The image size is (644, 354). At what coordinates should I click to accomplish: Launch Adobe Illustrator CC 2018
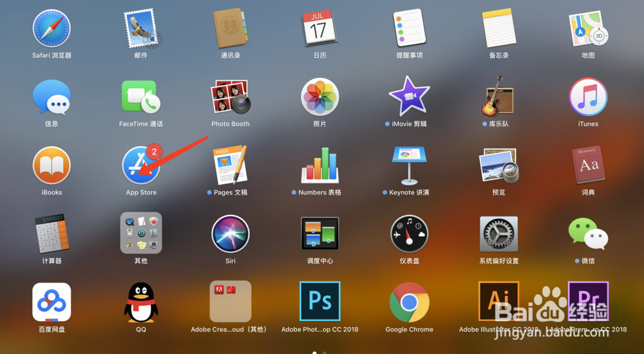pos(498,301)
